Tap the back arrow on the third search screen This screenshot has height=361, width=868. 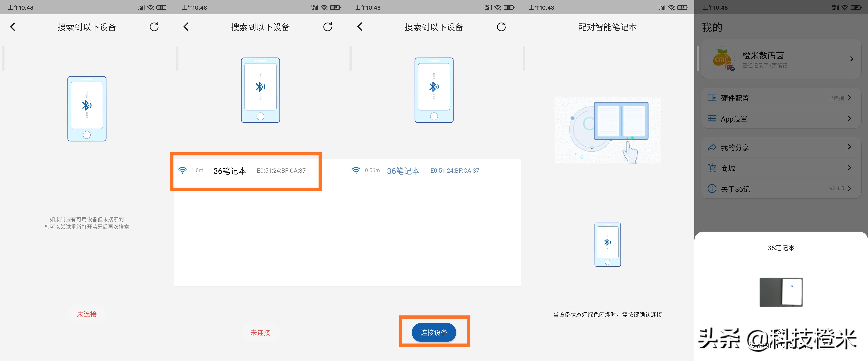coord(360,27)
